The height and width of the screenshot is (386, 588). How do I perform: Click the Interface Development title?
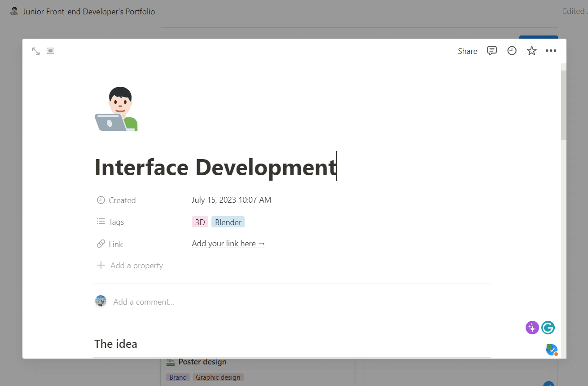[215, 167]
